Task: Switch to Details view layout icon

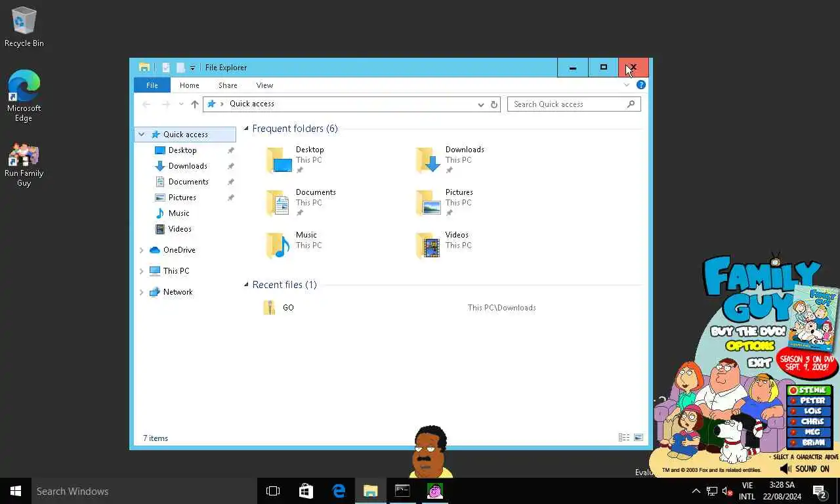Action: coord(624,438)
